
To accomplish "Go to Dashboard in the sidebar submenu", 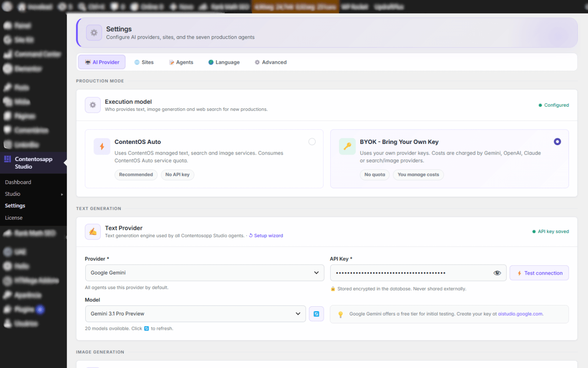I will pyautogui.click(x=18, y=182).
